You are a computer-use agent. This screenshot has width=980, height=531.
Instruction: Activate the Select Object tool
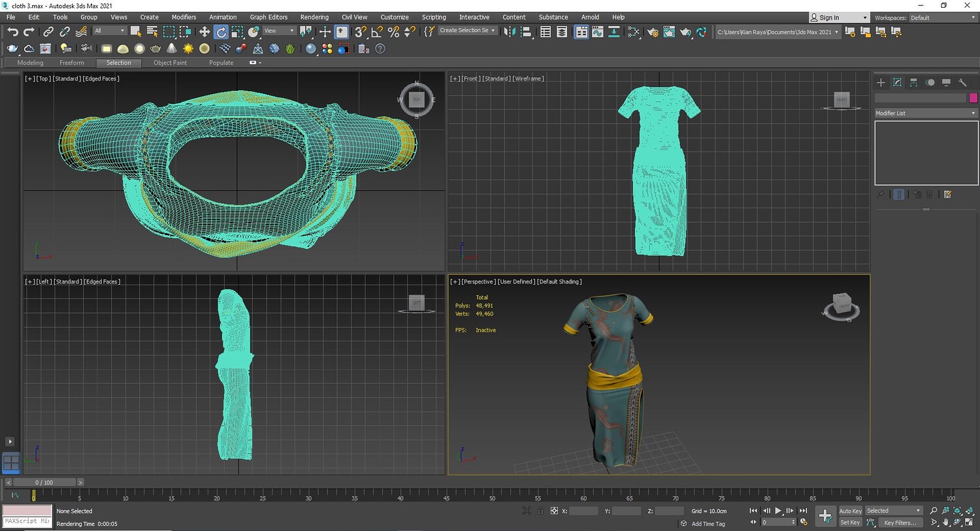pyautogui.click(x=136, y=31)
